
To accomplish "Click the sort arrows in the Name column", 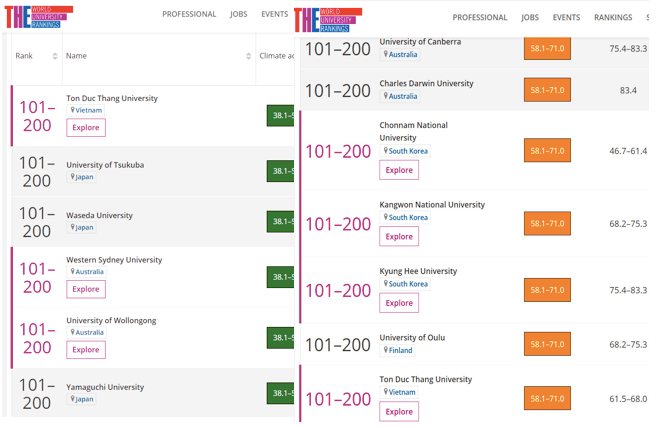I will (248, 56).
